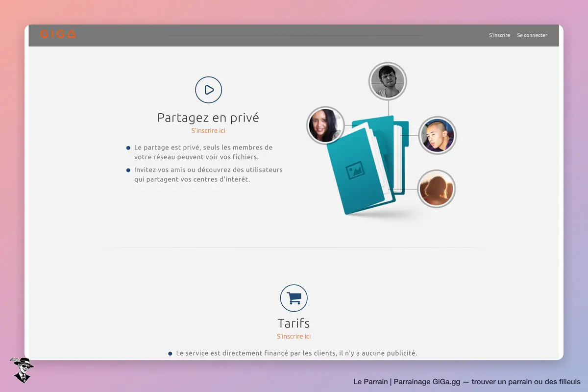Image resolution: width=588 pixels, height=392 pixels.
Task: Select the shaved-head man avatar beside the folders
Action: coord(437,135)
